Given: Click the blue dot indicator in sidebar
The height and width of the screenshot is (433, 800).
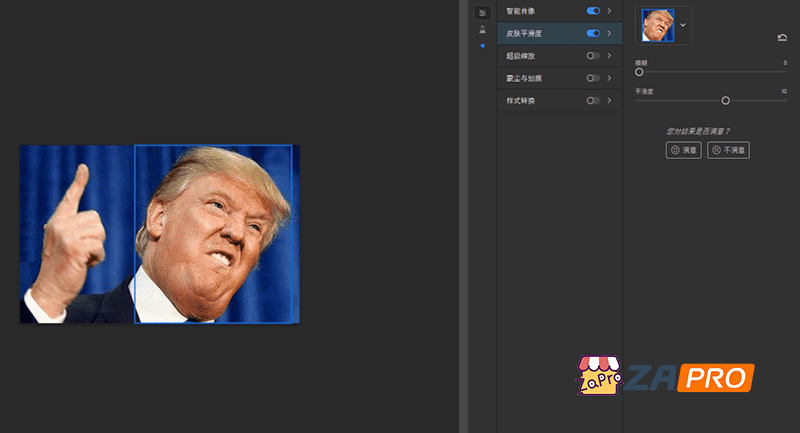Looking at the screenshot, I should pyautogui.click(x=482, y=45).
